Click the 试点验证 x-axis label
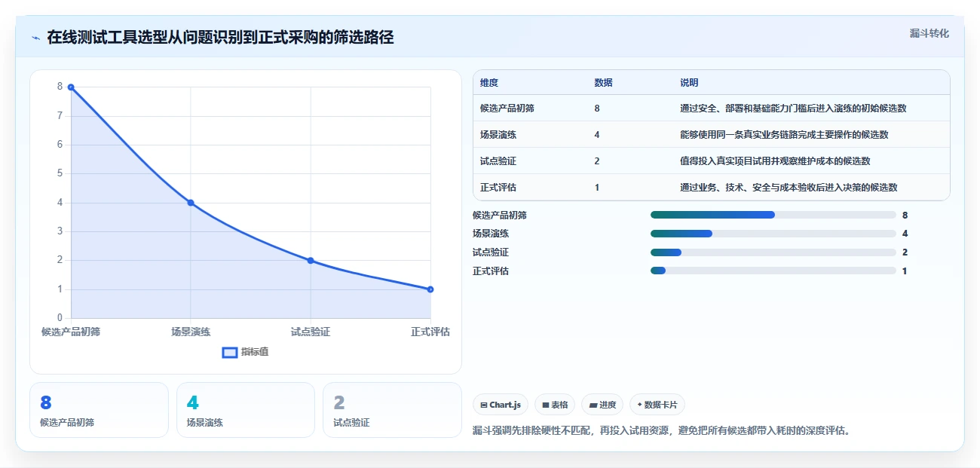The width and height of the screenshot is (980, 468). point(311,332)
